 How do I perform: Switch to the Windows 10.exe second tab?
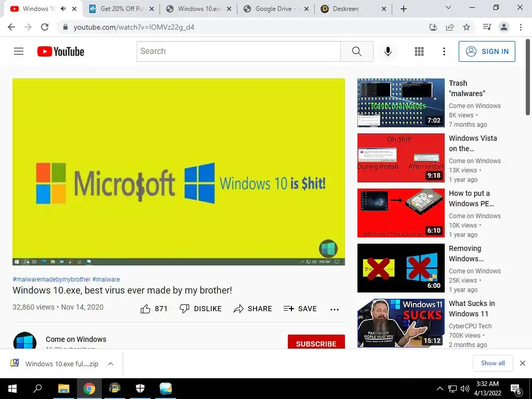coord(198,9)
